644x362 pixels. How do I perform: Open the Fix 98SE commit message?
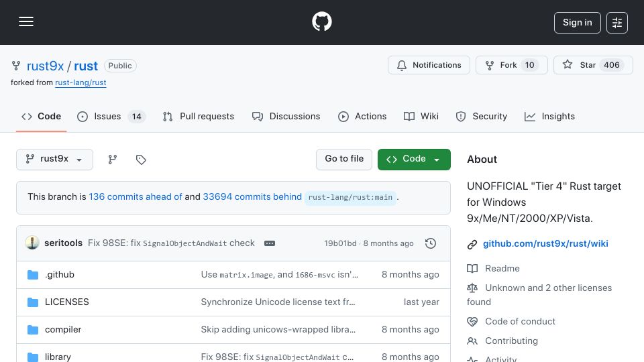tap(171, 243)
